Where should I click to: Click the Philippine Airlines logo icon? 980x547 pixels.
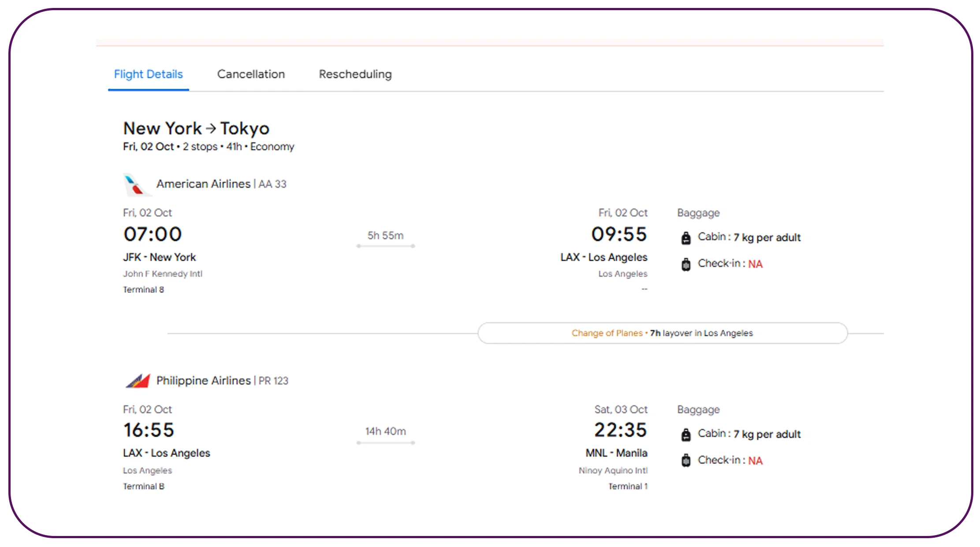tap(138, 381)
